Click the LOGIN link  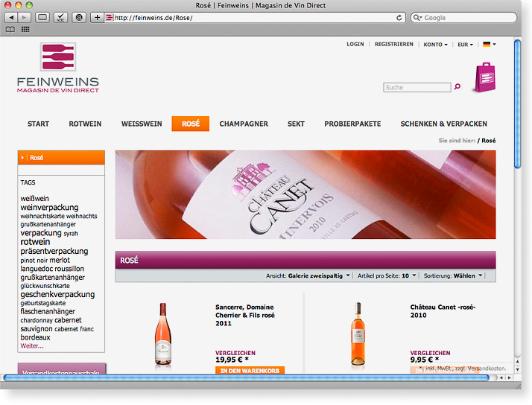click(355, 44)
